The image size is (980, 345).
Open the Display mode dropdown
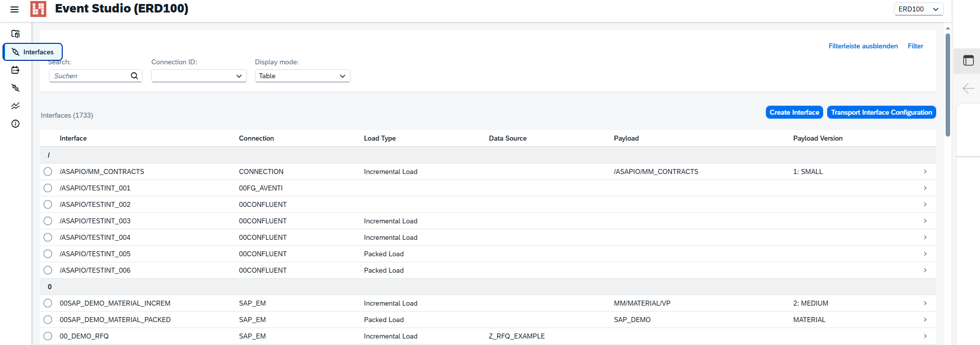click(303, 76)
